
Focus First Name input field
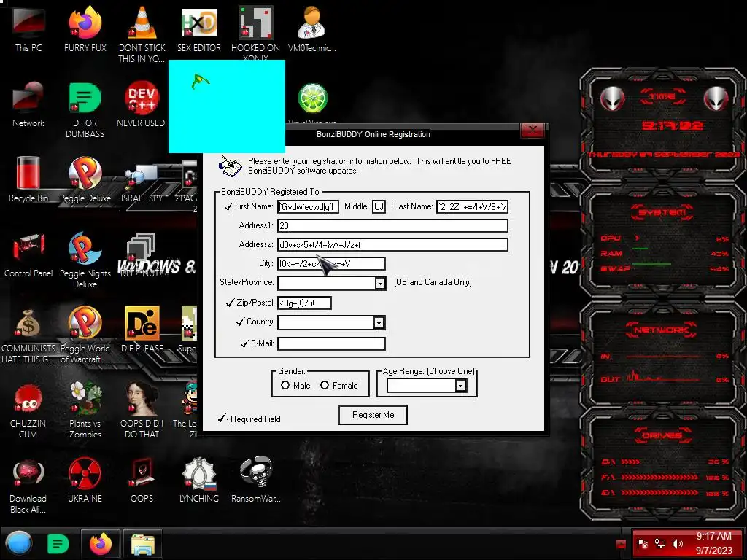click(x=309, y=206)
